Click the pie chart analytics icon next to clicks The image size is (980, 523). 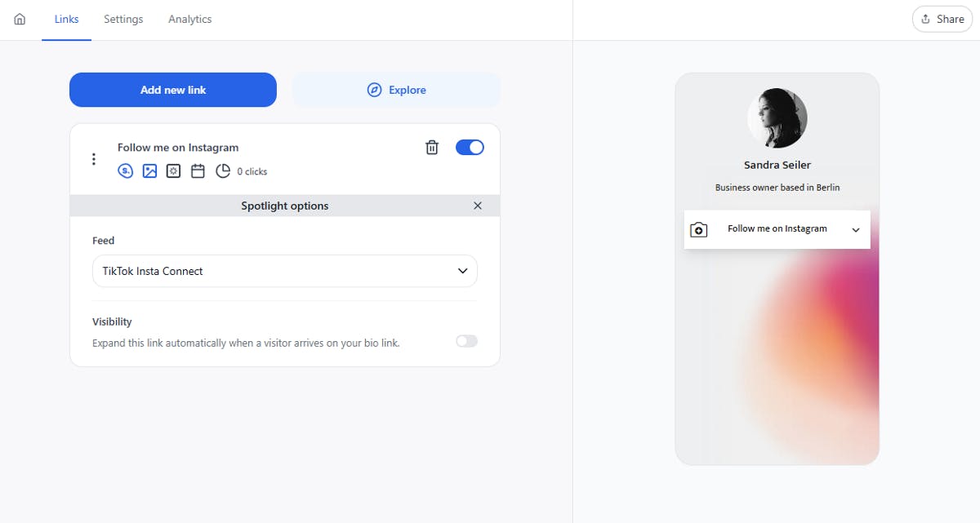[222, 171]
